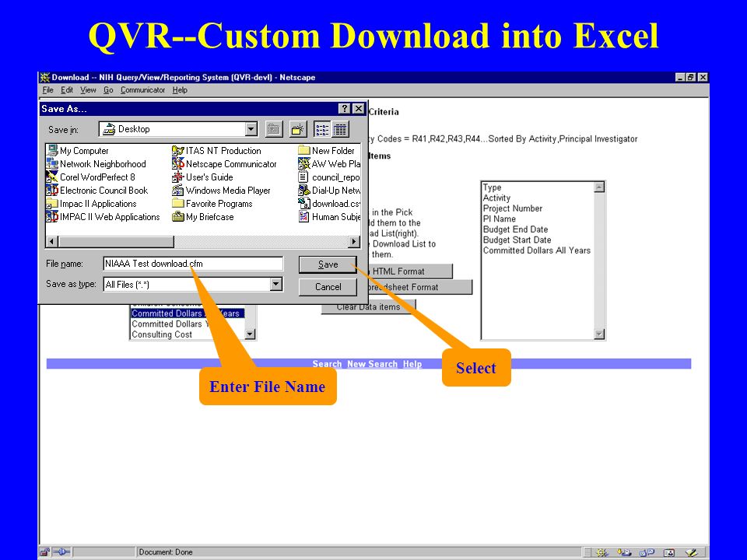Screen dimensions: 747x560
Task: Click file list scroll left arrow
Action: (x=52, y=241)
